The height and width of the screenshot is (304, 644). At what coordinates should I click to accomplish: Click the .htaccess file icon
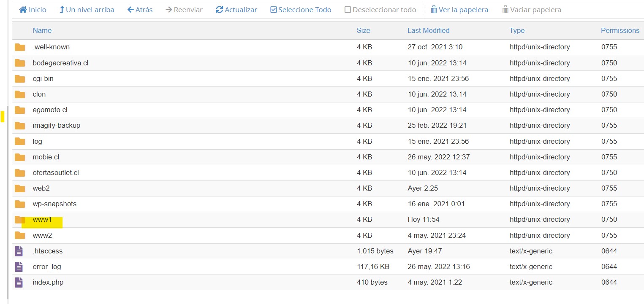(x=19, y=251)
